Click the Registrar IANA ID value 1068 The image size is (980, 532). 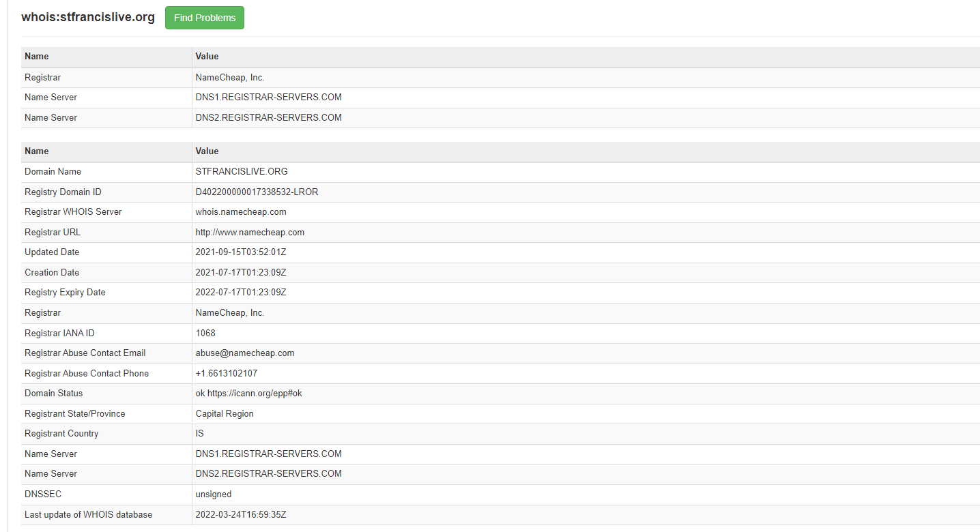[x=205, y=334]
